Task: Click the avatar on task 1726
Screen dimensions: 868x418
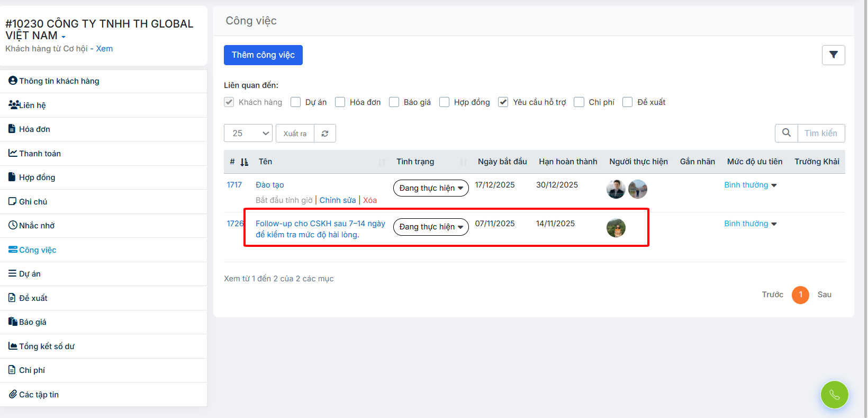Action: point(616,228)
